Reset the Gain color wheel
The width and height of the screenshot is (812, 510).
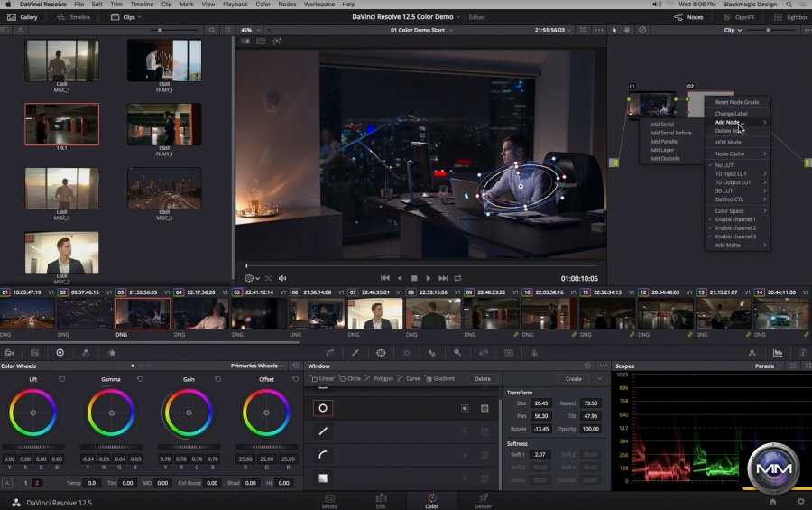point(217,379)
